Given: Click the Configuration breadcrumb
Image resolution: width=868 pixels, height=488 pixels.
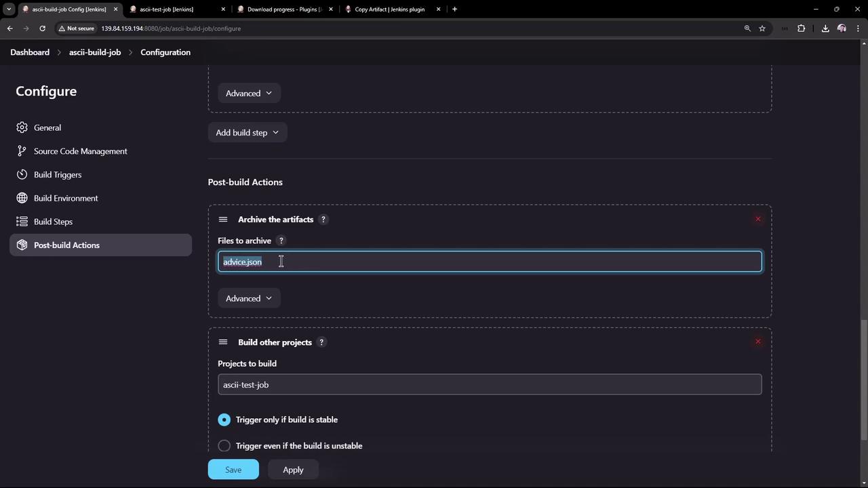Looking at the screenshot, I should tap(165, 52).
